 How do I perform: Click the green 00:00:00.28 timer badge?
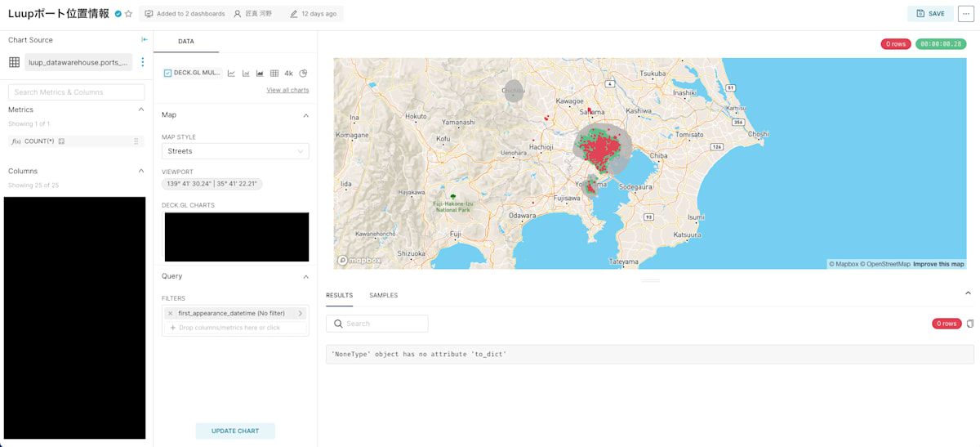(941, 44)
